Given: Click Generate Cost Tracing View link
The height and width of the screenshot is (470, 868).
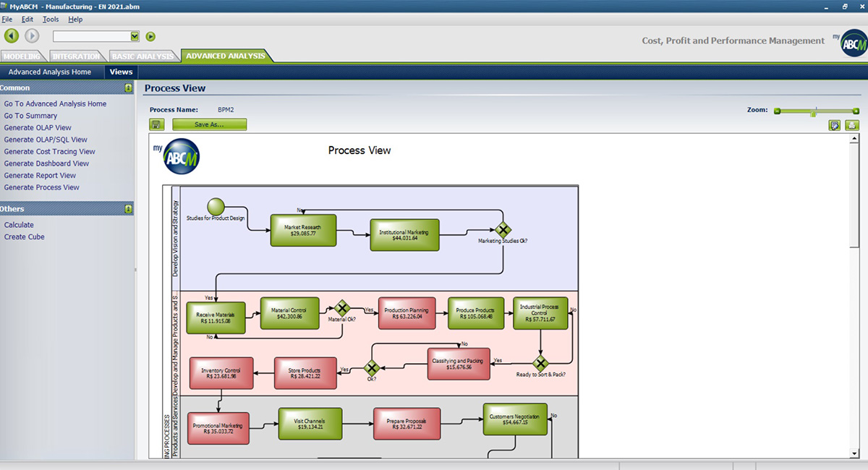Looking at the screenshot, I should pos(50,152).
